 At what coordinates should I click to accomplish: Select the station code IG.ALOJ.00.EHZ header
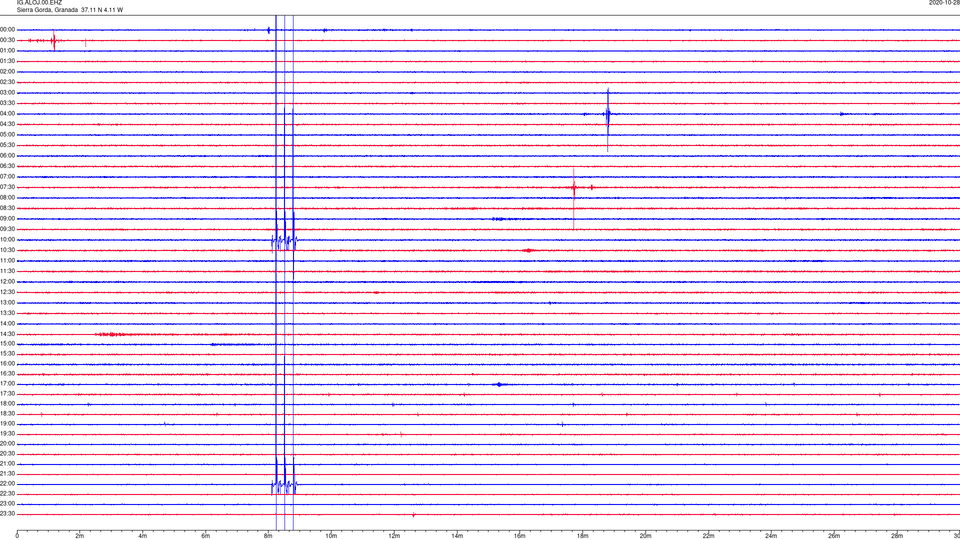pyautogui.click(x=39, y=3)
